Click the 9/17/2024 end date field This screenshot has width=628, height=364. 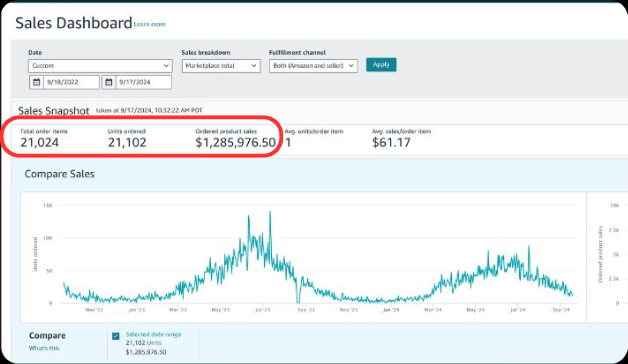(143, 82)
